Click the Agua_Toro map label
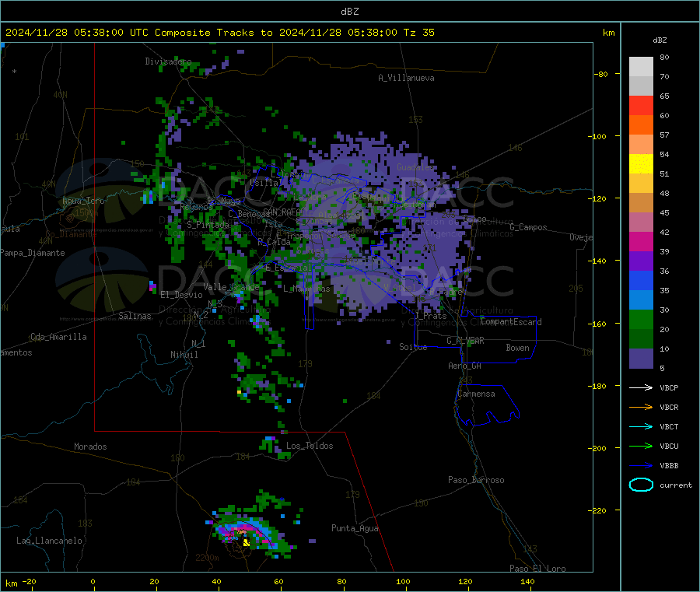The width and height of the screenshot is (700, 592). click(x=83, y=201)
